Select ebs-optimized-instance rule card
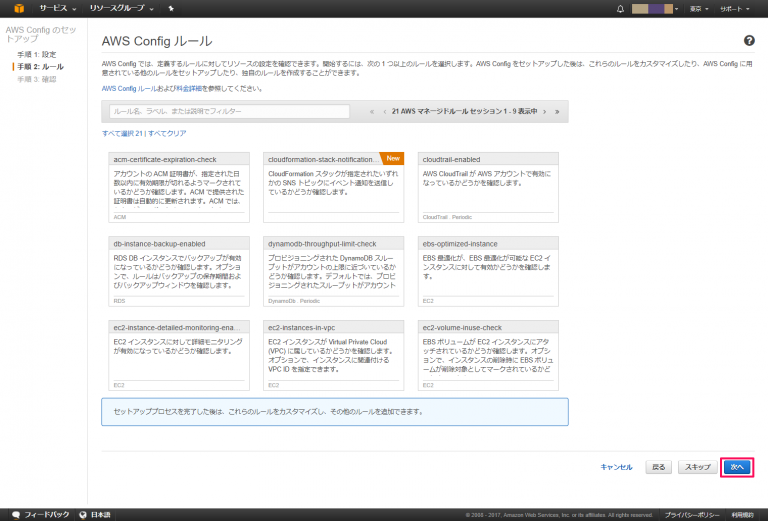The image size is (768, 521). [488, 271]
